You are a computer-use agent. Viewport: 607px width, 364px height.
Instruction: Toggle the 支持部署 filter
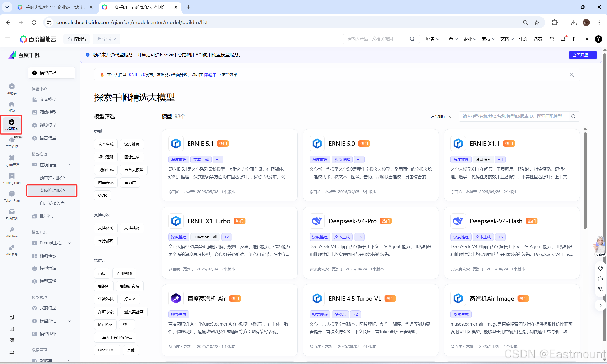tap(106, 241)
